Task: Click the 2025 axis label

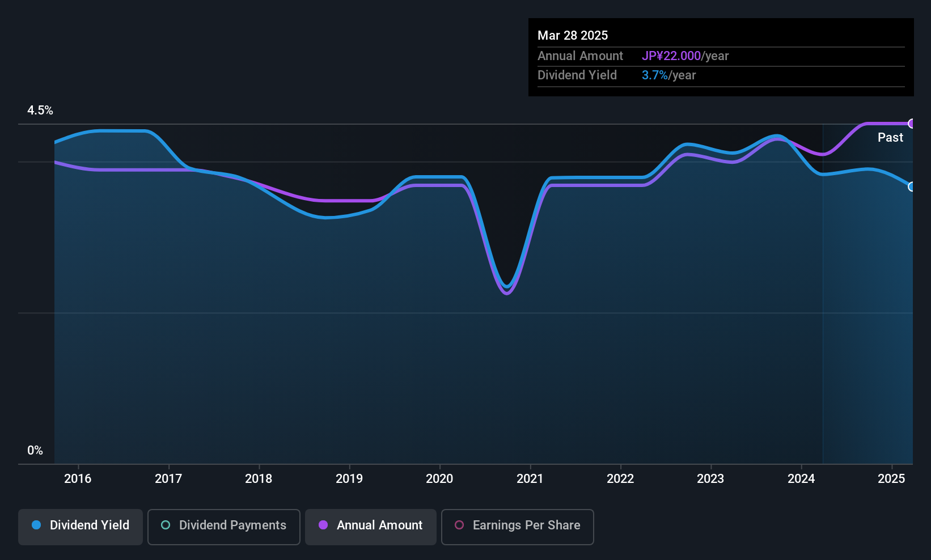Action: (891, 478)
